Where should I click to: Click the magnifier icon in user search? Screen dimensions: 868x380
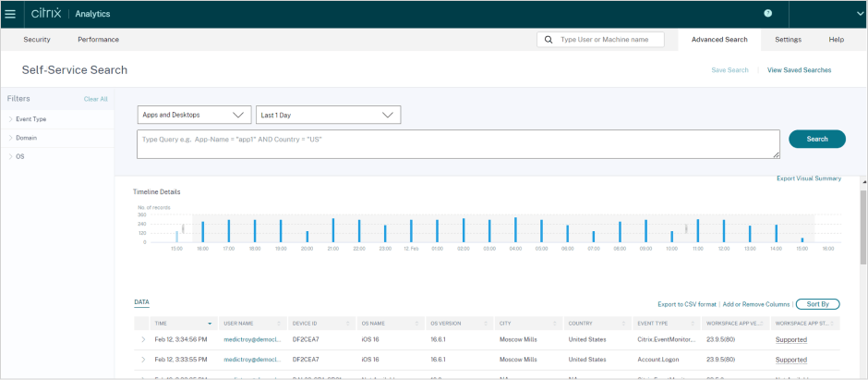[x=549, y=40]
